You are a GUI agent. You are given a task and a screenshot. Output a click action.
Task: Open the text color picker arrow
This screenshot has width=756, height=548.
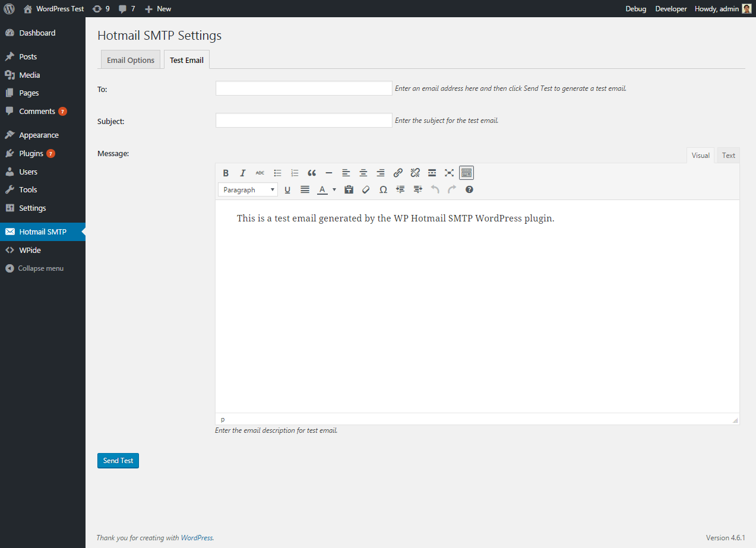point(334,189)
